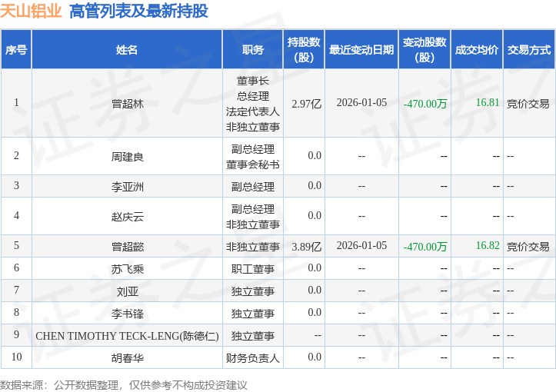This screenshot has height=392, width=556.
Task: Click the 16.81 average price
Action: (x=488, y=102)
